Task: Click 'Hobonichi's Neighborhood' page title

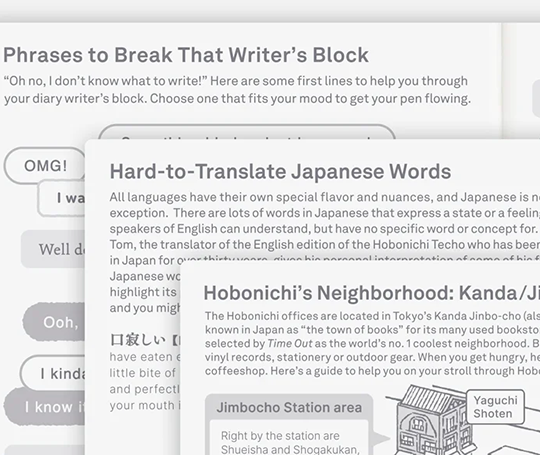Action: tap(372, 293)
